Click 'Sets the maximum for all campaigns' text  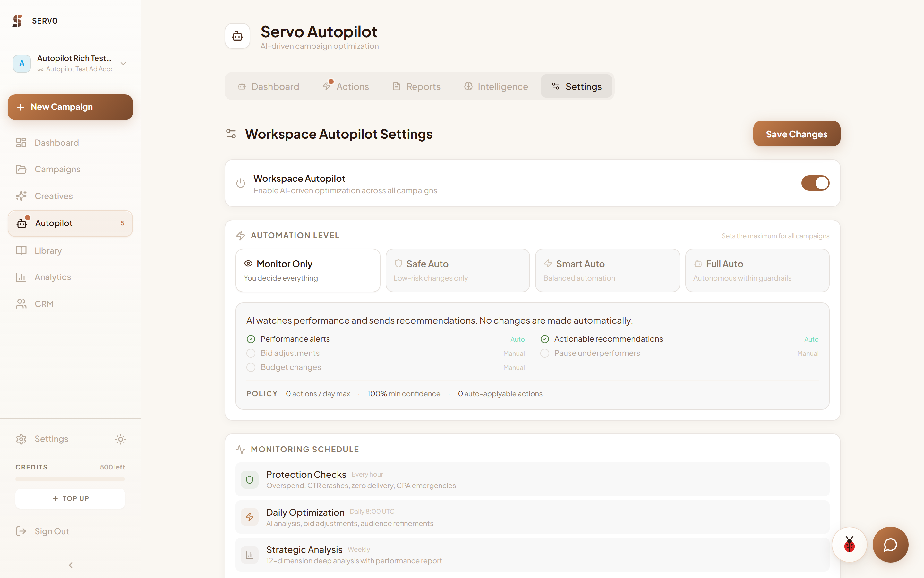(x=775, y=236)
